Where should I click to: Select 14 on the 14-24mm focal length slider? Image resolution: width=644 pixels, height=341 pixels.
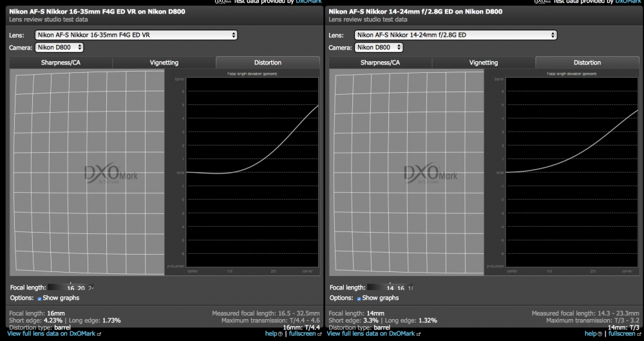click(x=390, y=288)
